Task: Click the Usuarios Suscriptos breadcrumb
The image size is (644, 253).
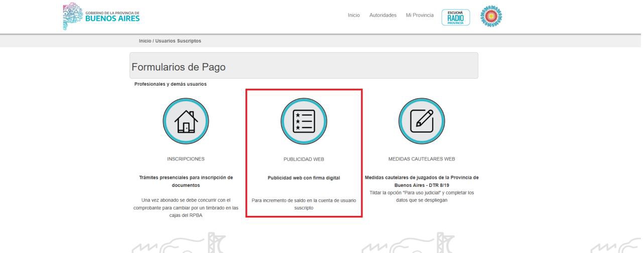Action: click(x=180, y=41)
